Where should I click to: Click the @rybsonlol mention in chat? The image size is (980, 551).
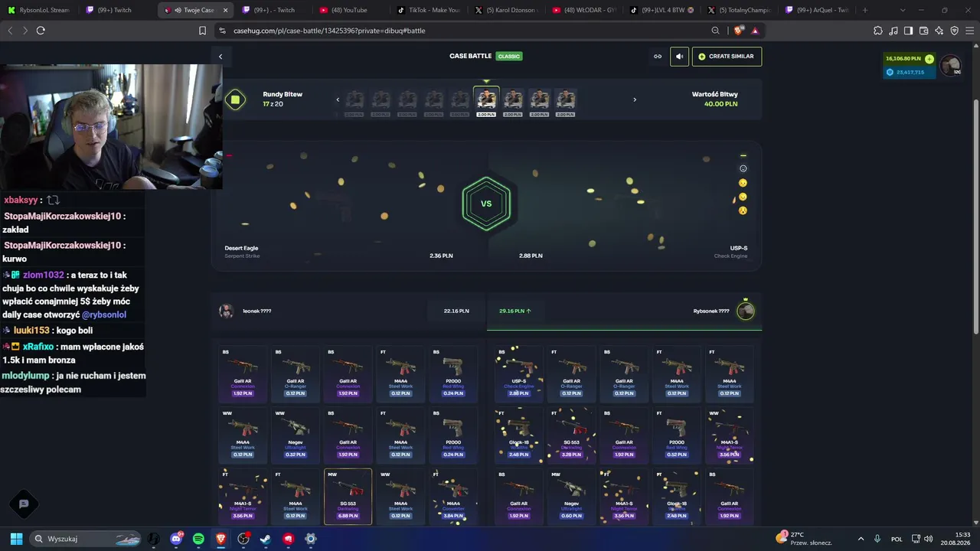click(104, 315)
